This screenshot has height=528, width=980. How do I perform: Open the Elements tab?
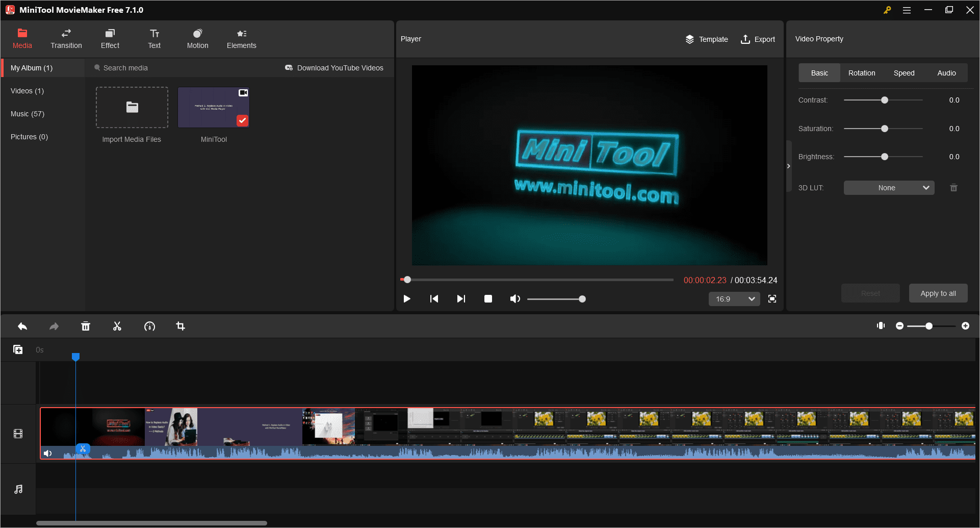[x=241, y=39]
